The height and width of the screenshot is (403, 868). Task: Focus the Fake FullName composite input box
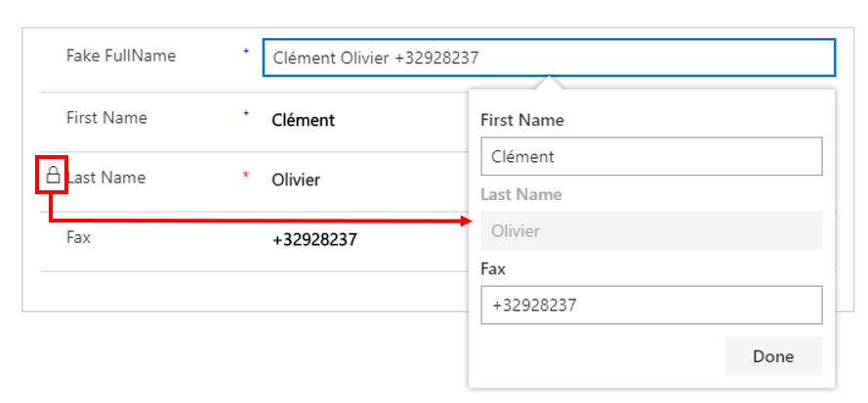549,58
